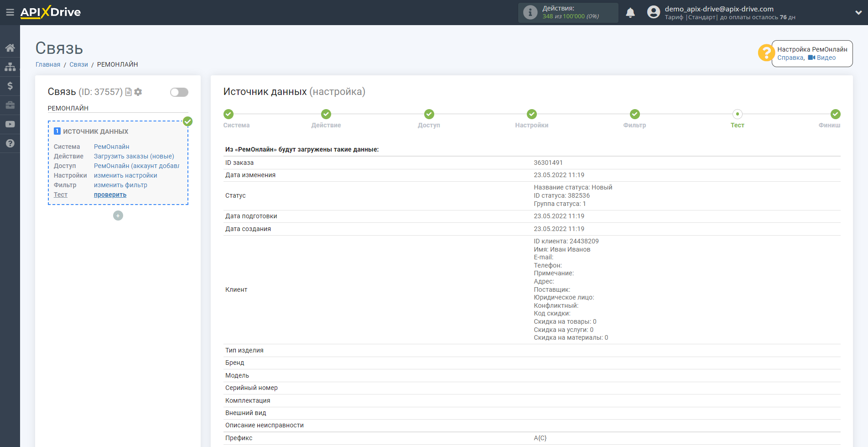Click the actions info icon
Screen dimensions: 868x447
point(530,12)
